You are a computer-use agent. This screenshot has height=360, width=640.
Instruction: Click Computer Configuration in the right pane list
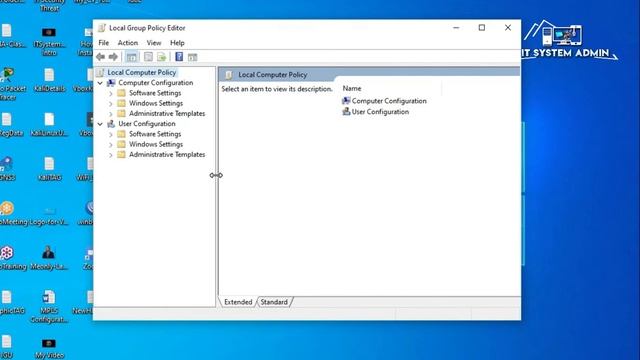coord(389,101)
